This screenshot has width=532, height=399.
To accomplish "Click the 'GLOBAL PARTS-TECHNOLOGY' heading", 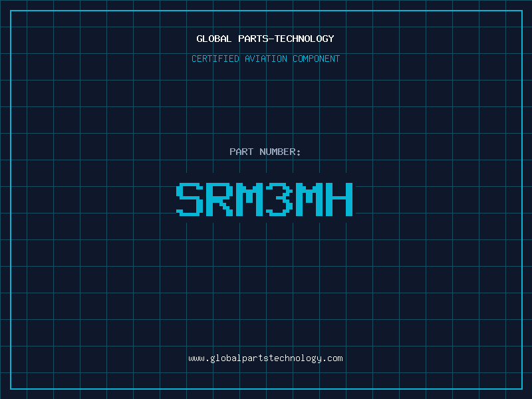I will point(265,39).
